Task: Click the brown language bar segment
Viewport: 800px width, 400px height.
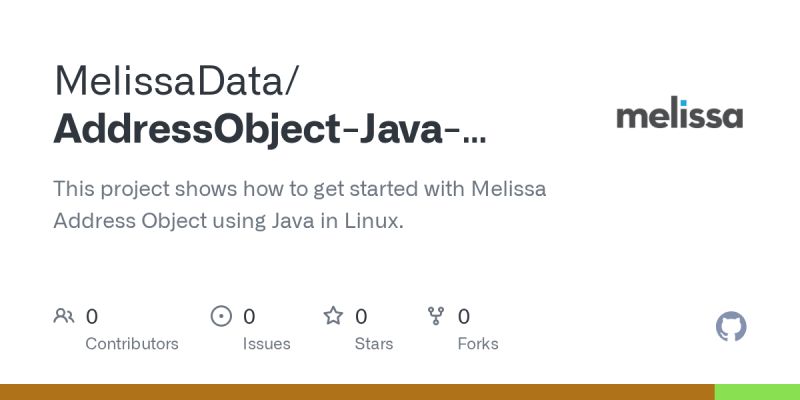Action: (x=357, y=392)
